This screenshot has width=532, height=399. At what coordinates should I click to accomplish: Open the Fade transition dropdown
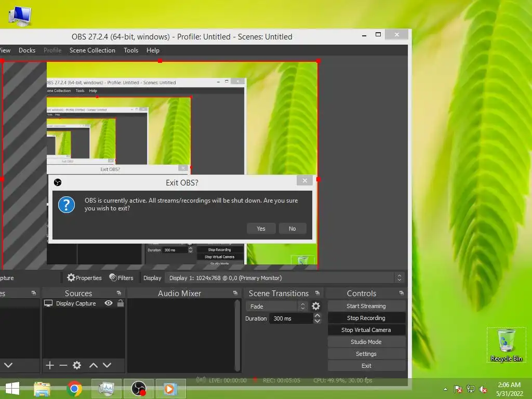point(276,307)
